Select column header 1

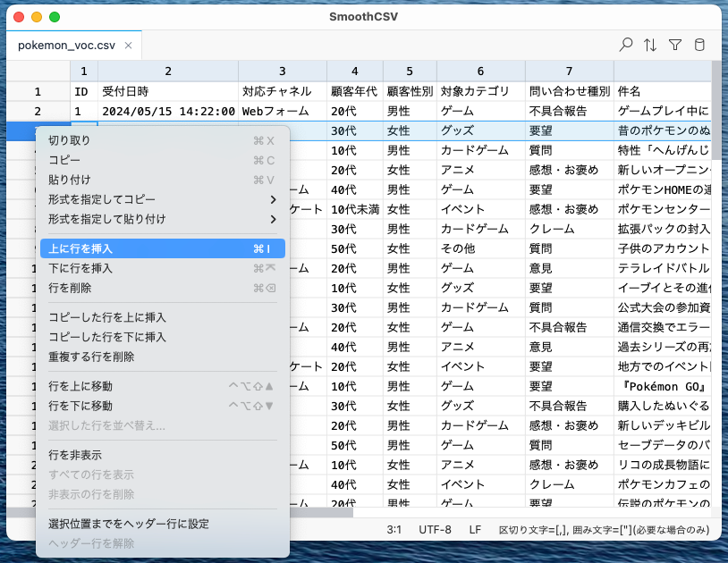click(x=83, y=71)
